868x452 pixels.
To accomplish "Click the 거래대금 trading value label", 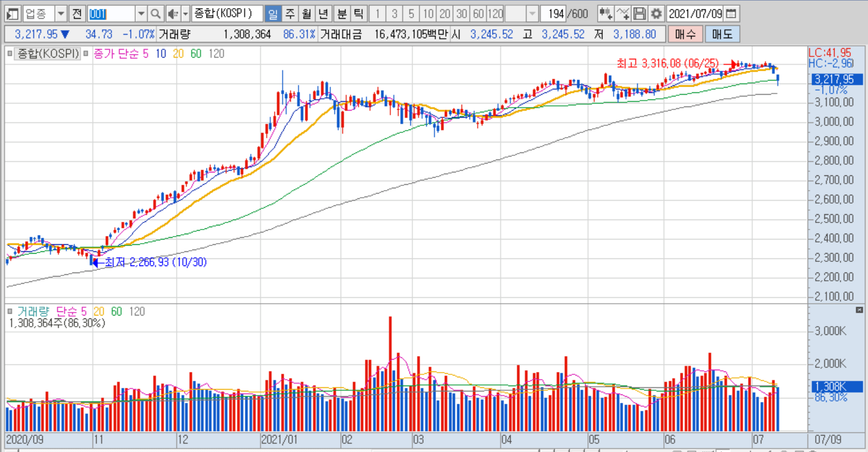I will pyautogui.click(x=342, y=34).
